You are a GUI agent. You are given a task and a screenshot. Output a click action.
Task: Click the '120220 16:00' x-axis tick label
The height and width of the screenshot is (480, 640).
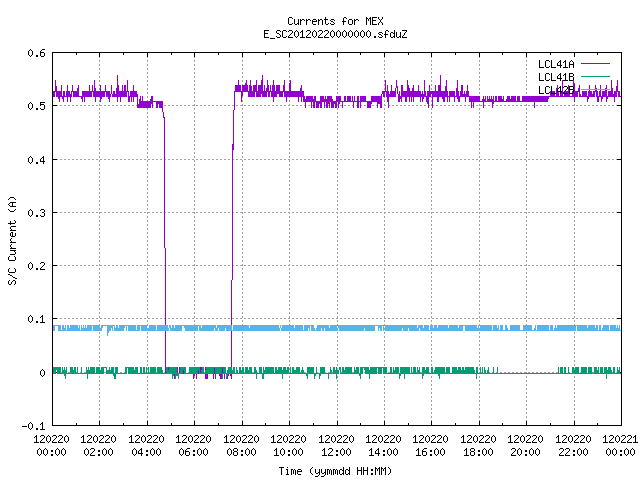(x=431, y=446)
